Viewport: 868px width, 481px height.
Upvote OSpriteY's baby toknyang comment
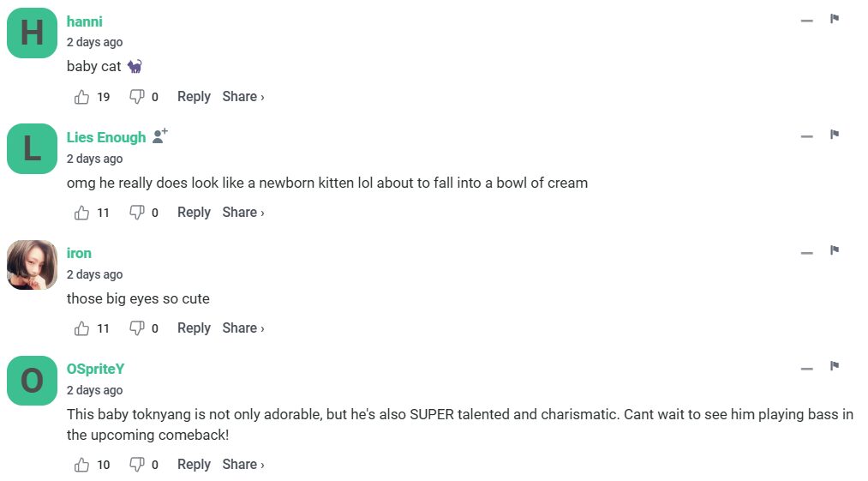point(82,465)
